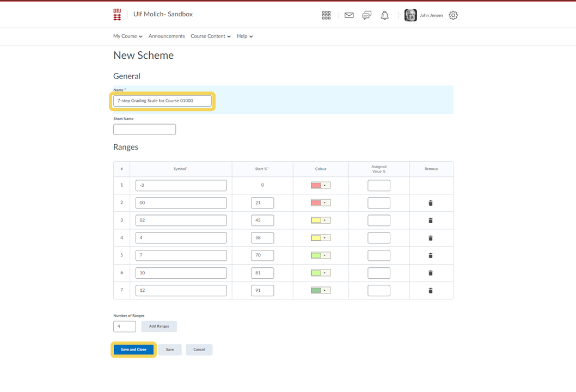The height and width of the screenshot is (392, 576).
Task: Click Save and Close button
Action: point(133,350)
